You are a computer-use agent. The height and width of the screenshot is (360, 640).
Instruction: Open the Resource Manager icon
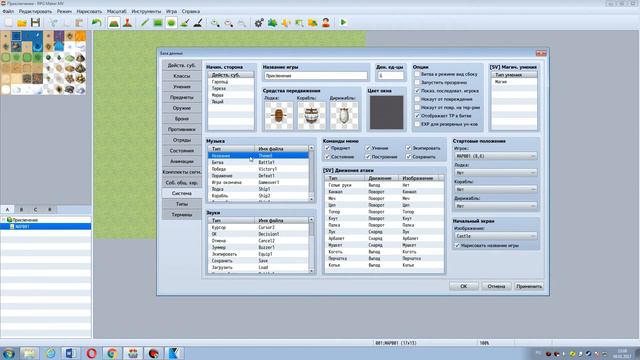[313, 22]
